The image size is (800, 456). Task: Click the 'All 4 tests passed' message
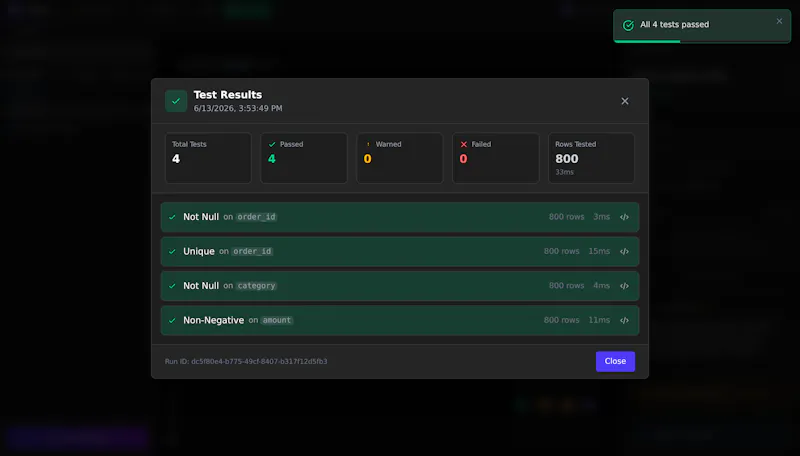pyautogui.click(x=674, y=24)
